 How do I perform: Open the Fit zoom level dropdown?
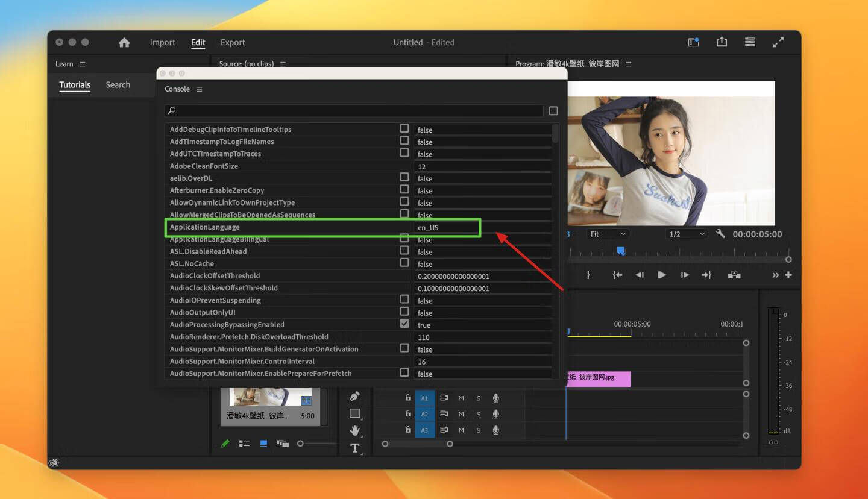pyautogui.click(x=608, y=234)
